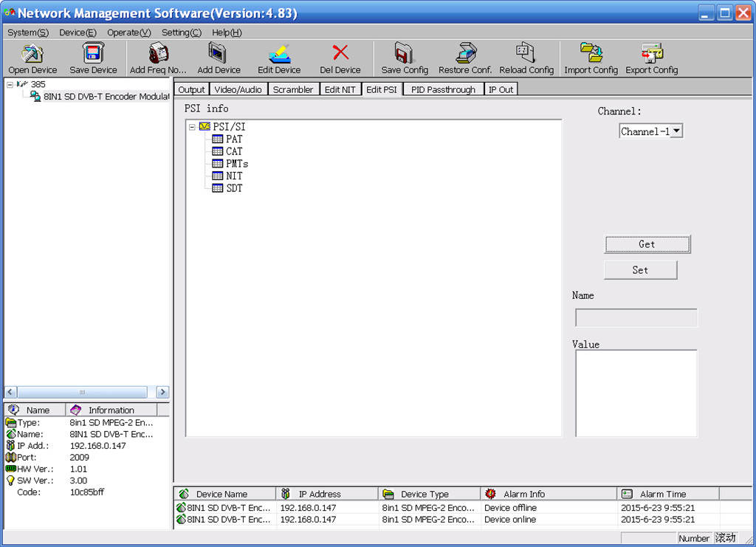
Task: Click the Port value 2009
Action: click(x=80, y=458)
